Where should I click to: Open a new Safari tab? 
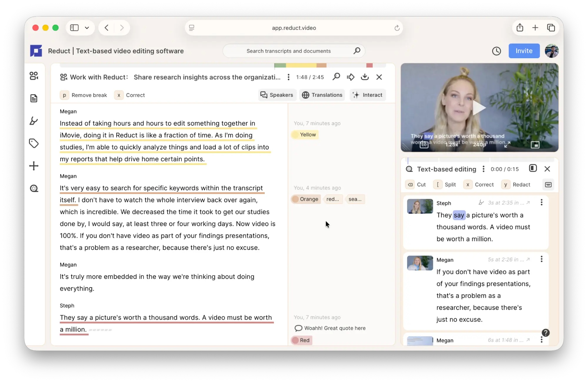[535, 28]
